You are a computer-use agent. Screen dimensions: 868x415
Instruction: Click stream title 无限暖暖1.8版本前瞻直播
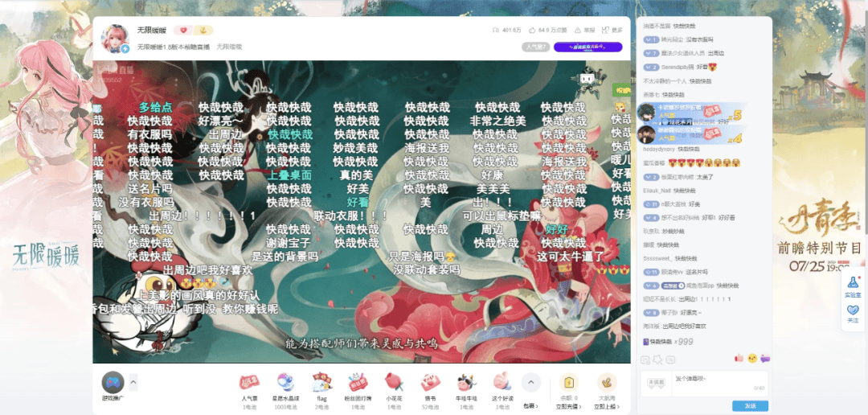click(174, 47)
